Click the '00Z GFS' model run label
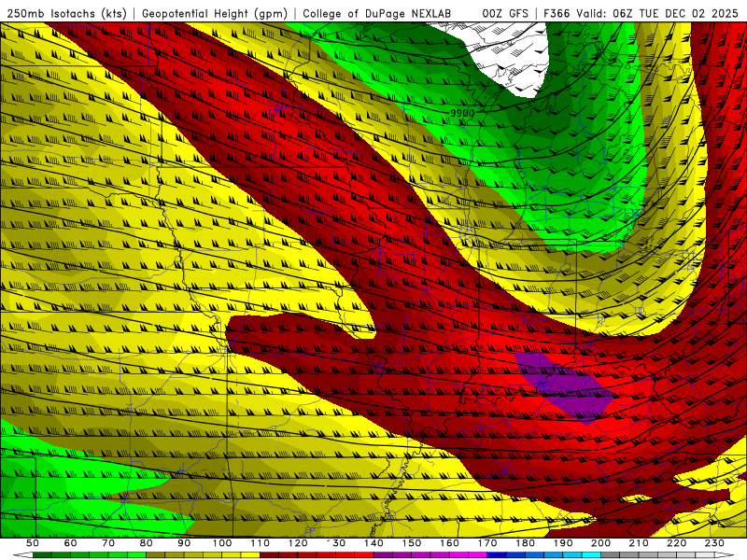Viewport: 747px width, 560px height. tap(505, 13)
